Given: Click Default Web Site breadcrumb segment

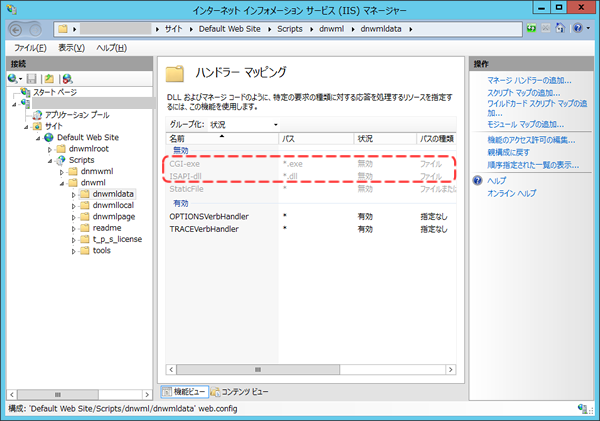Looking at the screenshot, I should coord(230,29).
